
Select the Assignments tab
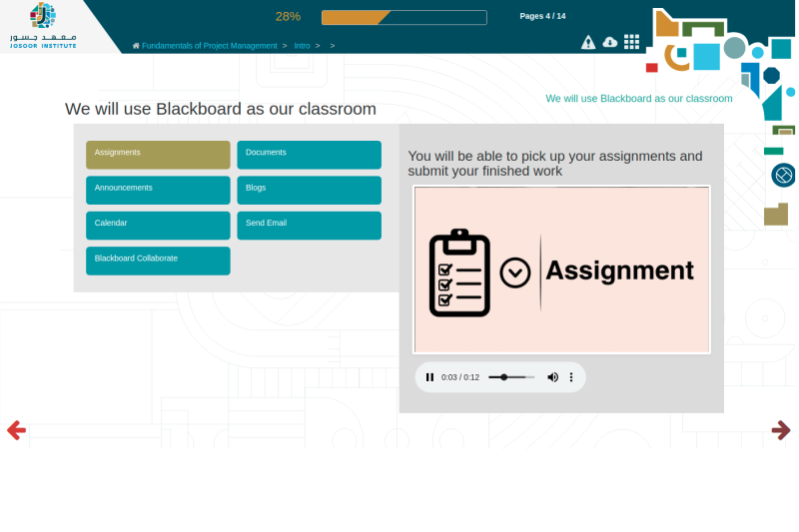pos(158,155)
